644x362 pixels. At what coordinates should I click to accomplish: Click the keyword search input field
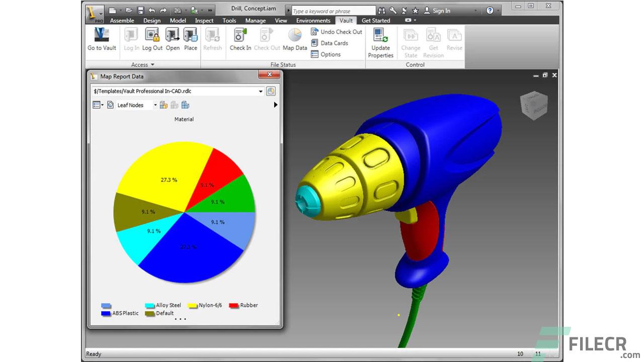(333, 11)
